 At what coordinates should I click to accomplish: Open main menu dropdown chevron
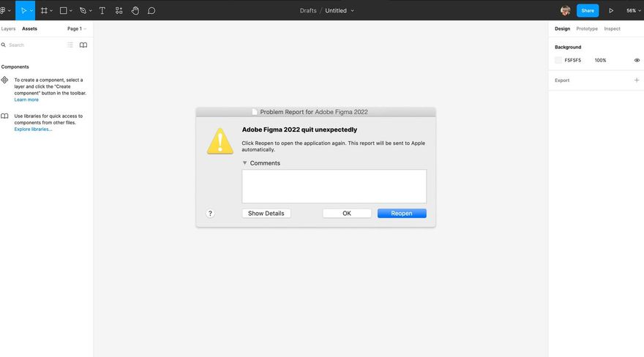tap(10, 11)
